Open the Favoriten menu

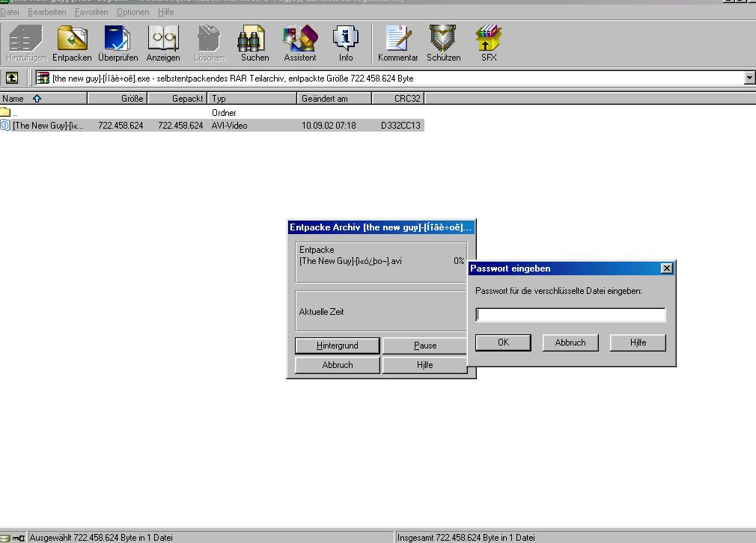pos(91,12)
